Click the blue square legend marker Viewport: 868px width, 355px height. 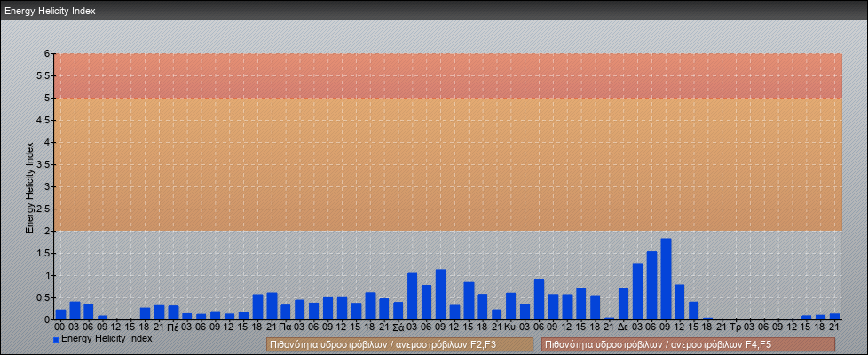56,340
